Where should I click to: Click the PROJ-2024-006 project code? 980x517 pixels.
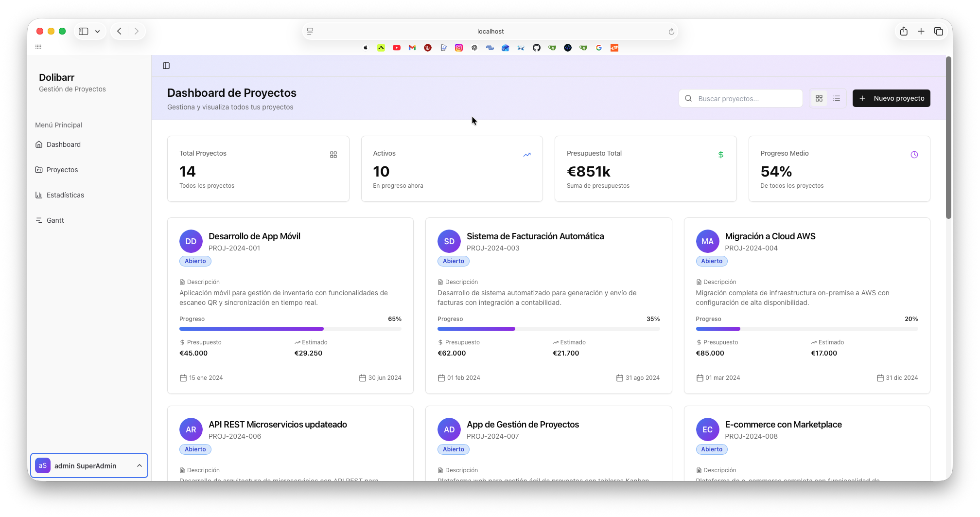click(x=235, y=436)
